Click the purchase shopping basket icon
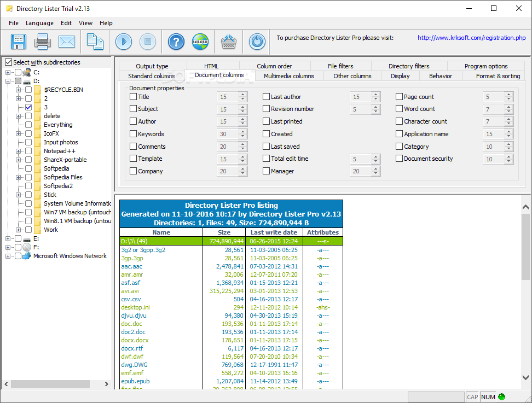This screenshot has height=403, width=532. (229, 42)
